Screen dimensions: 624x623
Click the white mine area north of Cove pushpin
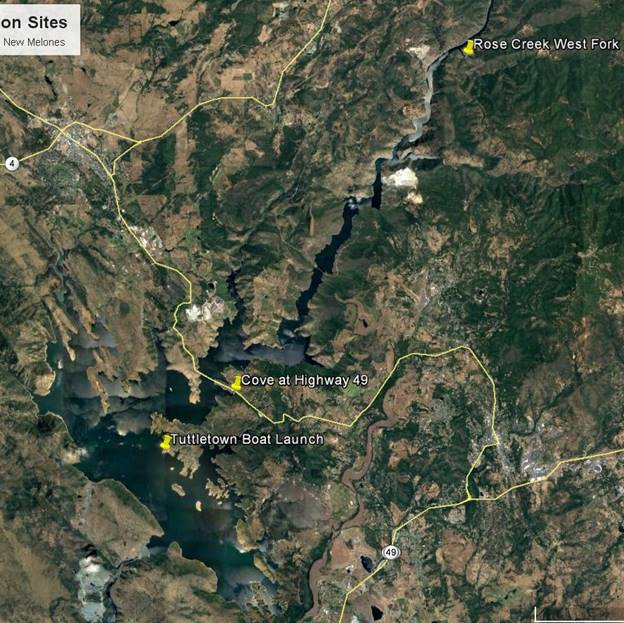tap(199, 312)
